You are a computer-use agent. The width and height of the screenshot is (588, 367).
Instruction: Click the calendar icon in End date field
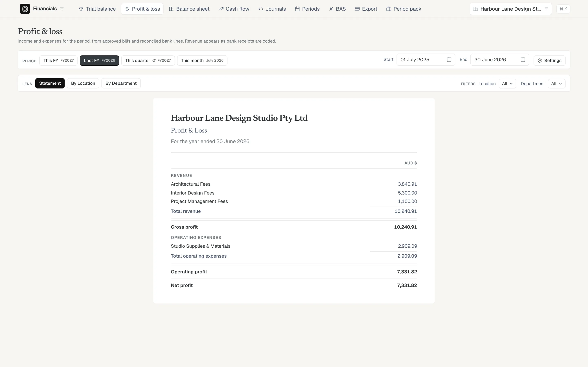tap(523, 60)
